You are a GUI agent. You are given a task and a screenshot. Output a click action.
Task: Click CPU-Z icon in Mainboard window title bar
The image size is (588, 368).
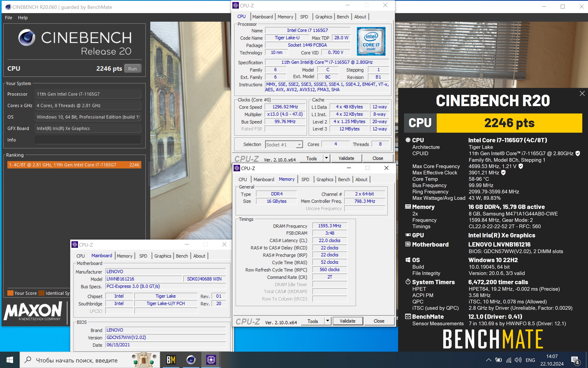75,244
